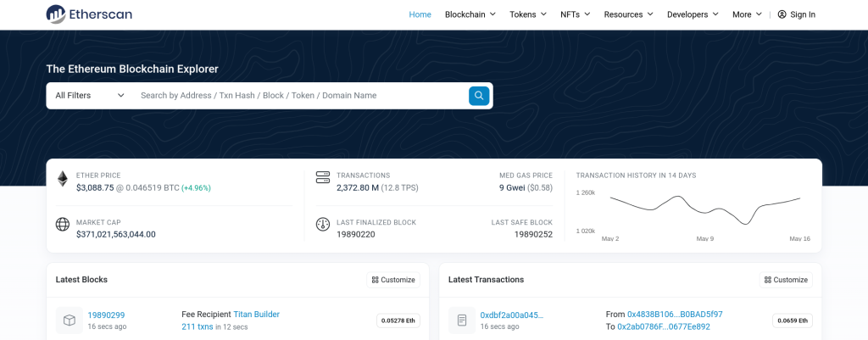Click The Ethereum Blockchain Explorer heading
Viewport: 868px width, 340px height.
point(132,70)
